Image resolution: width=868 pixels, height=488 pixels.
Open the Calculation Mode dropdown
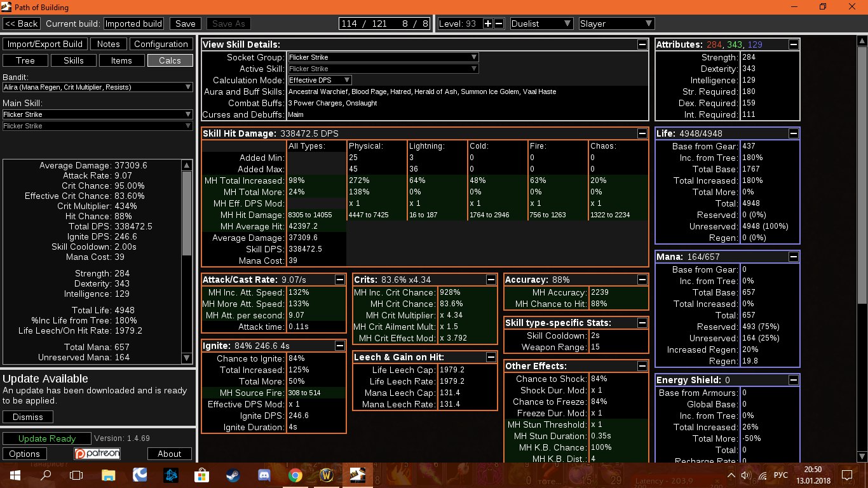coord(320,80)
